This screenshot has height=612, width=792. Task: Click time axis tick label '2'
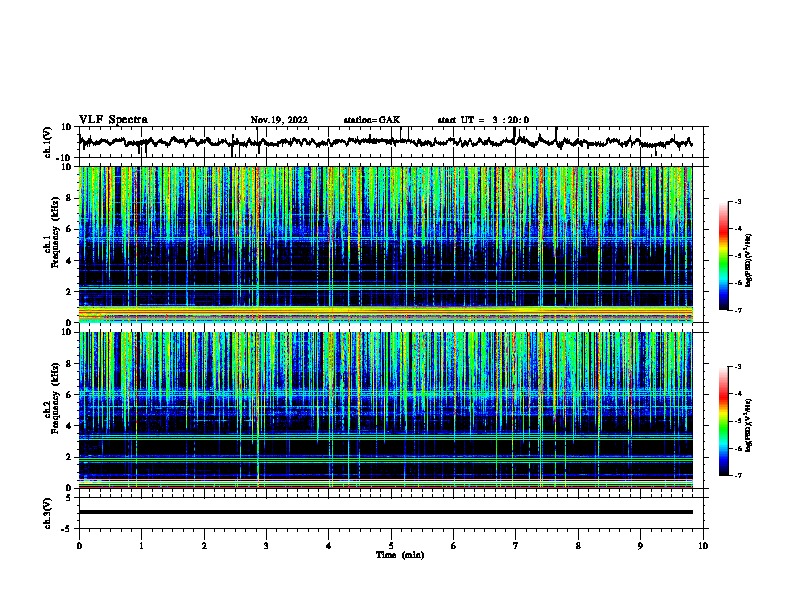tap(204, 546)
